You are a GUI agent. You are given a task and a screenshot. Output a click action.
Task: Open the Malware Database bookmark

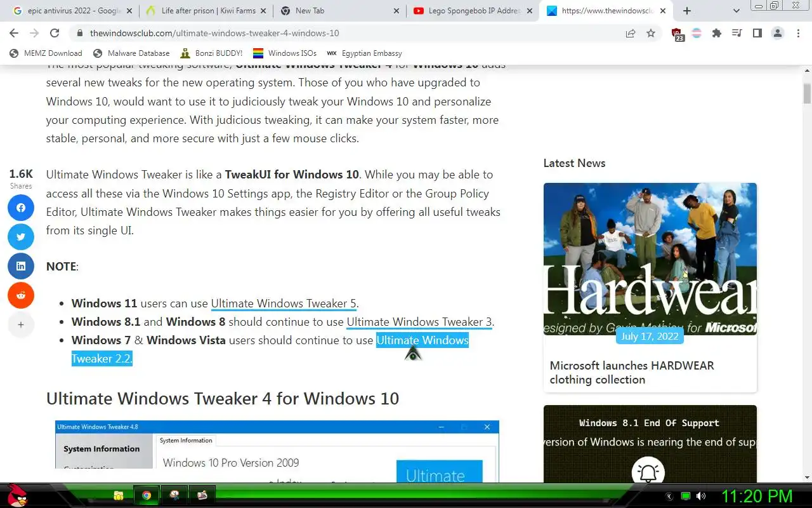click(x=131, y=53)
